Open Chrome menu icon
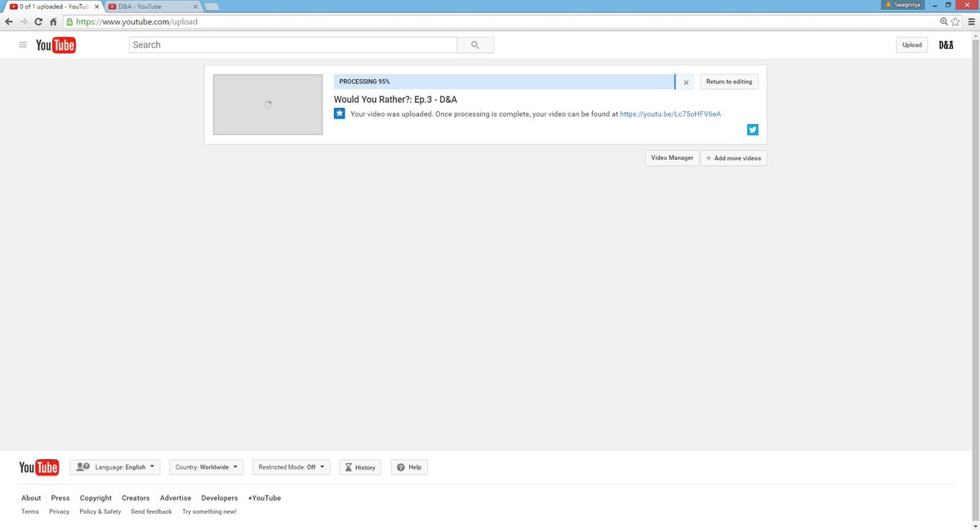Screen dimensions: 980x530 pyautogui.click(x=970, y=21)
